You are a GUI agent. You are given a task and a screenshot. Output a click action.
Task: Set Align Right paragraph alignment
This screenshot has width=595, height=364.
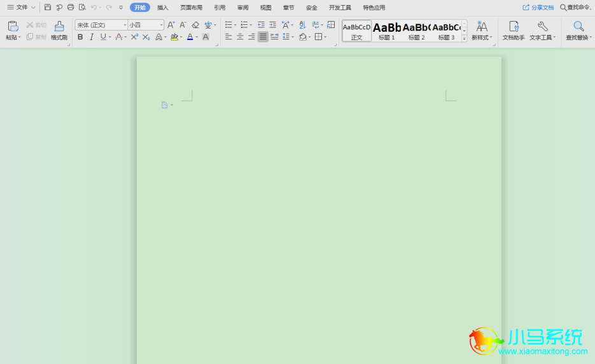251,37
